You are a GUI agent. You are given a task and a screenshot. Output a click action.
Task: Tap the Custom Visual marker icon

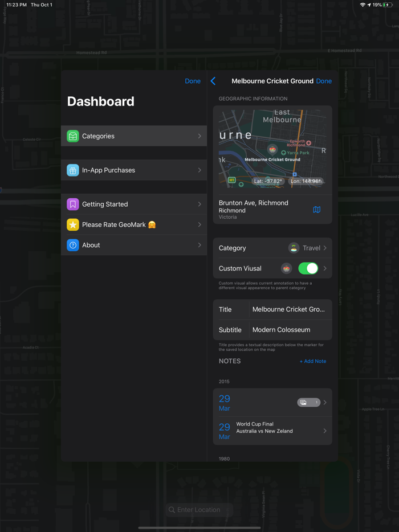click(x=286, y=268)
